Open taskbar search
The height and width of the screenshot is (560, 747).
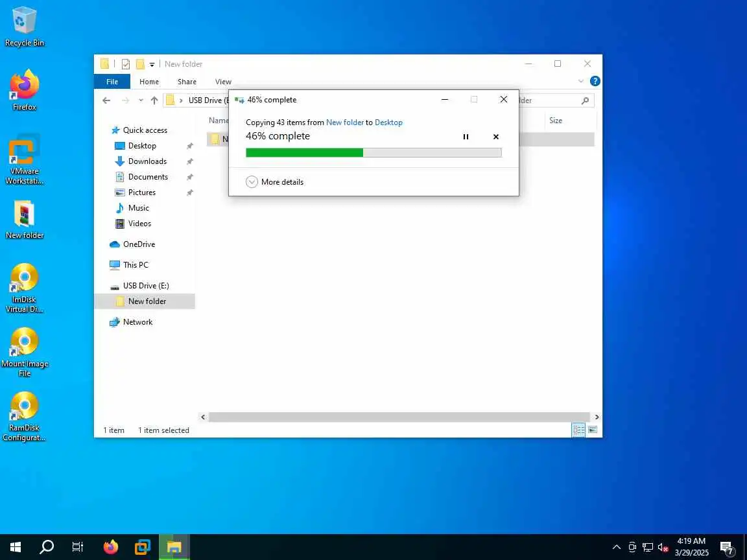(46, 547)
